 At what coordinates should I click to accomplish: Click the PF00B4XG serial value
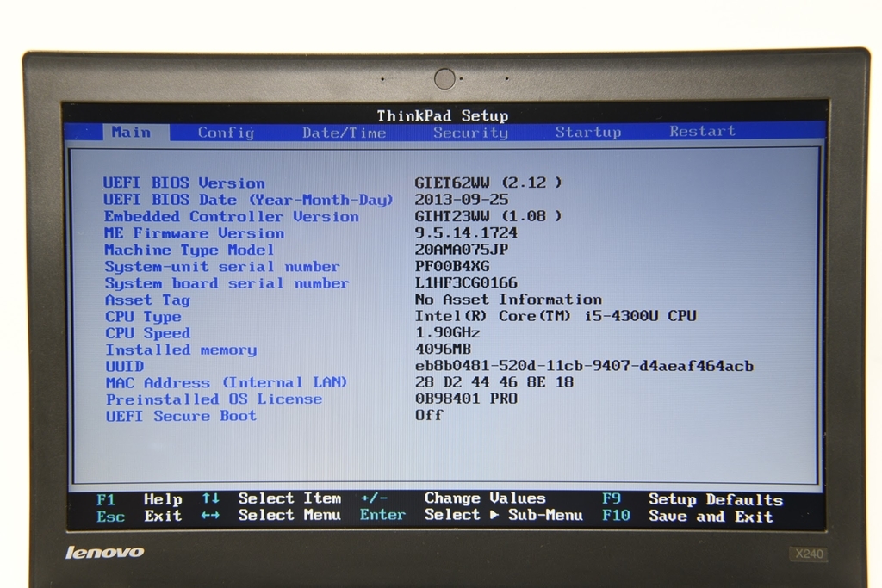[x=452, y=266]
